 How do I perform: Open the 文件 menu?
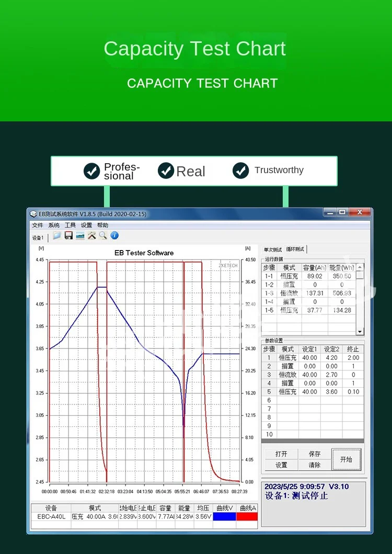[38, 225]
